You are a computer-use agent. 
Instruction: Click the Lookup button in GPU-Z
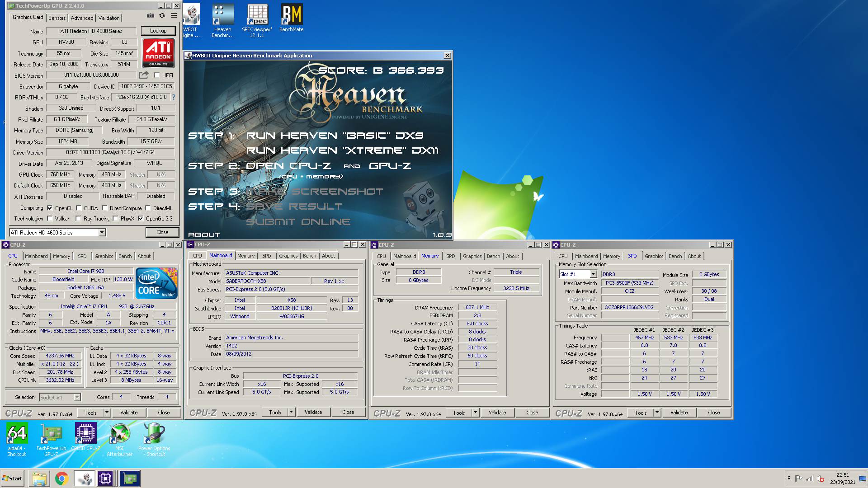[x=158, y=31]
